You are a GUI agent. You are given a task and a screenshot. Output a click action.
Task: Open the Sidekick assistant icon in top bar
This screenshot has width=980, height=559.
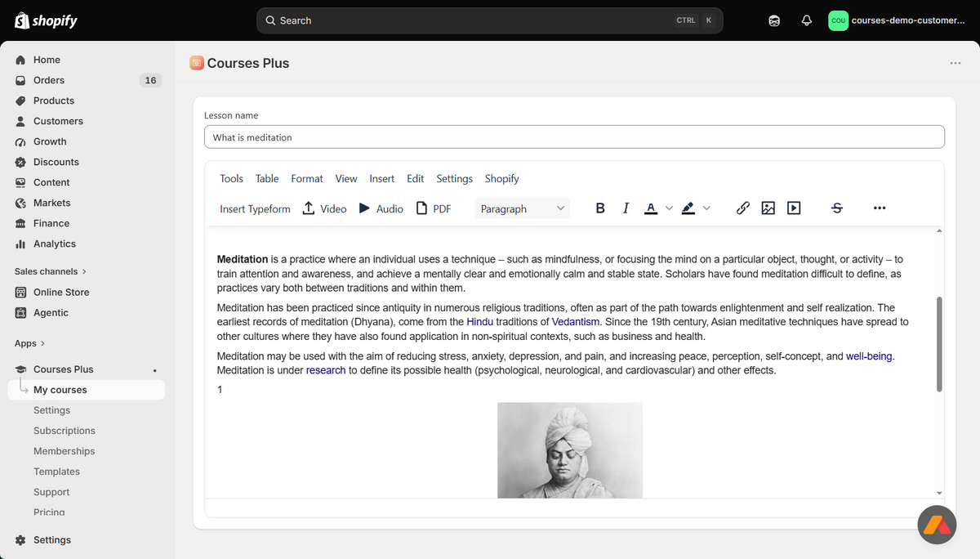click(774, 20)
